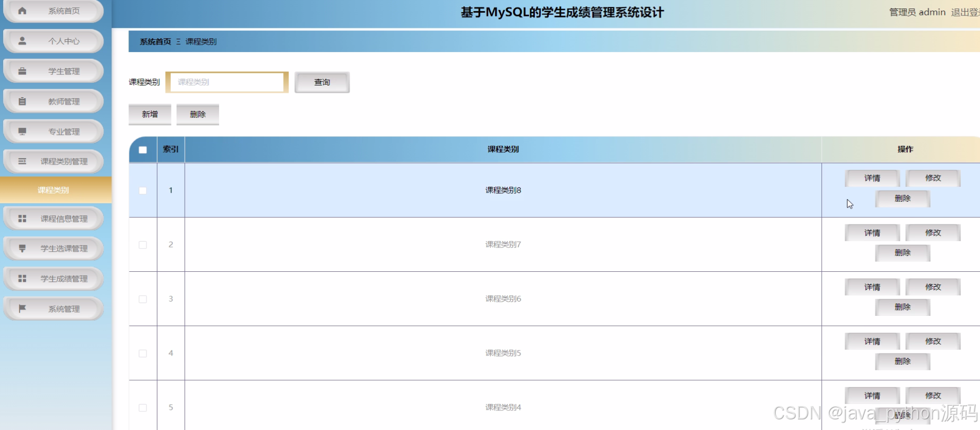980x430 pixels.
Task: Click 修改 for 课程类别4
Action: (x=933, y=395)
